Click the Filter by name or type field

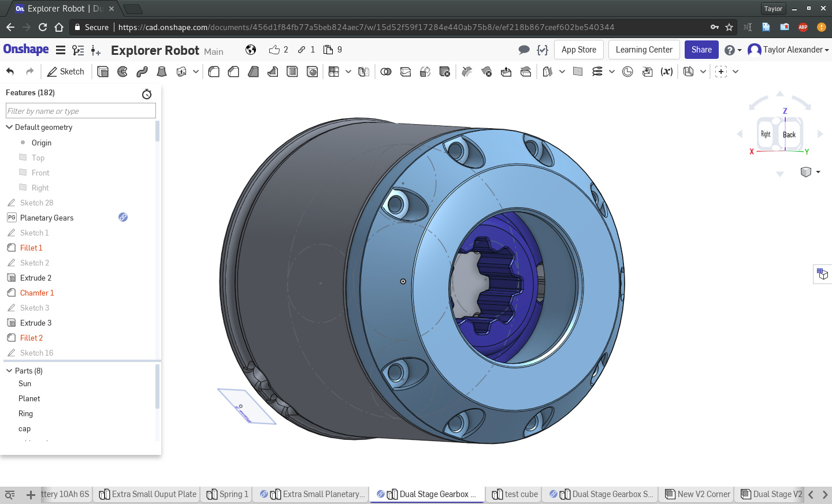pyautogui.click(x=81, y=111)
